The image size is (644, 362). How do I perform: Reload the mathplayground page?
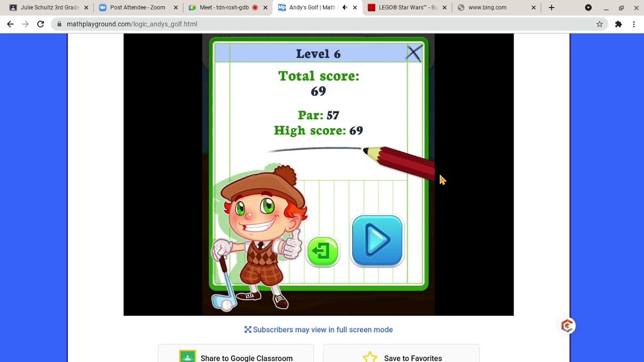click(x=40, y=24)
